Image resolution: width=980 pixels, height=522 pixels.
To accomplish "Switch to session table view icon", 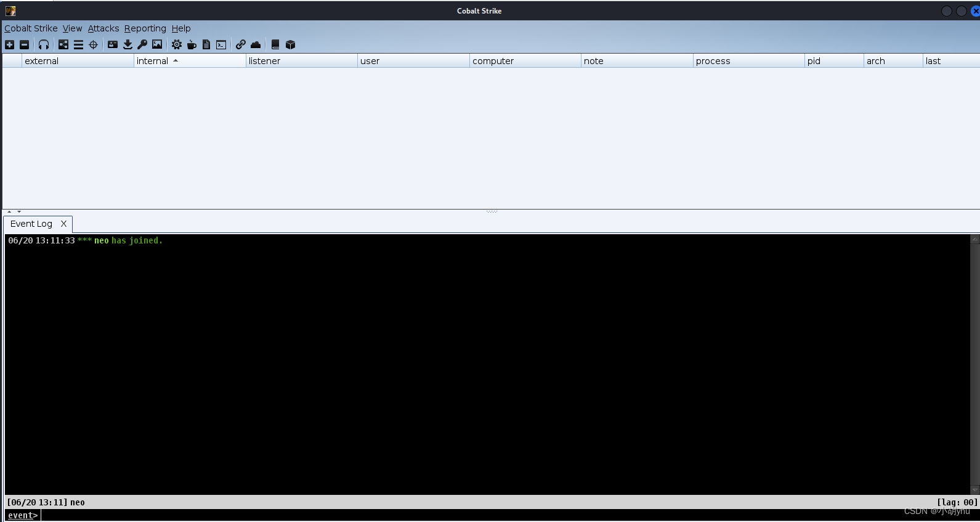I will coord(78,44).
